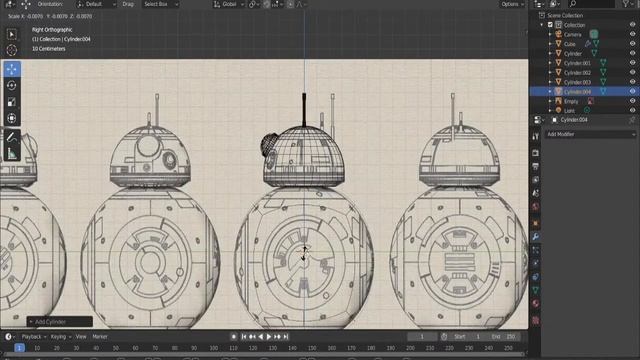Select the Annotate pencil tool
This screenshot has width=640, height=360.
[12, 137]
